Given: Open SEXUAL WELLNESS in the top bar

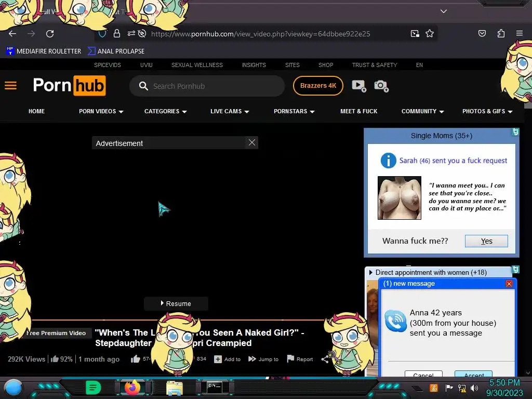Looking at the screenshot, I should pos(197,65).
